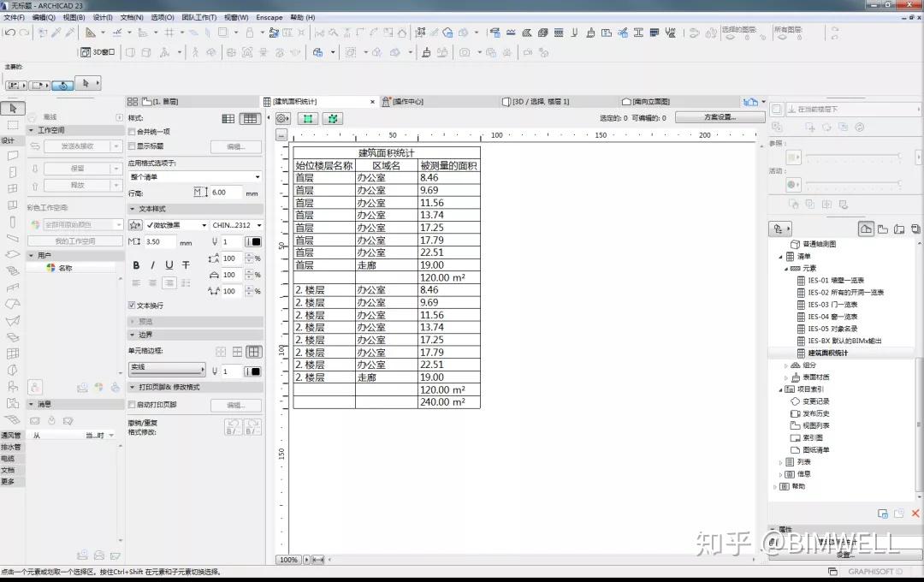924x582 pixels.
Task: Click the text pen color swatch
Action: 253,241
